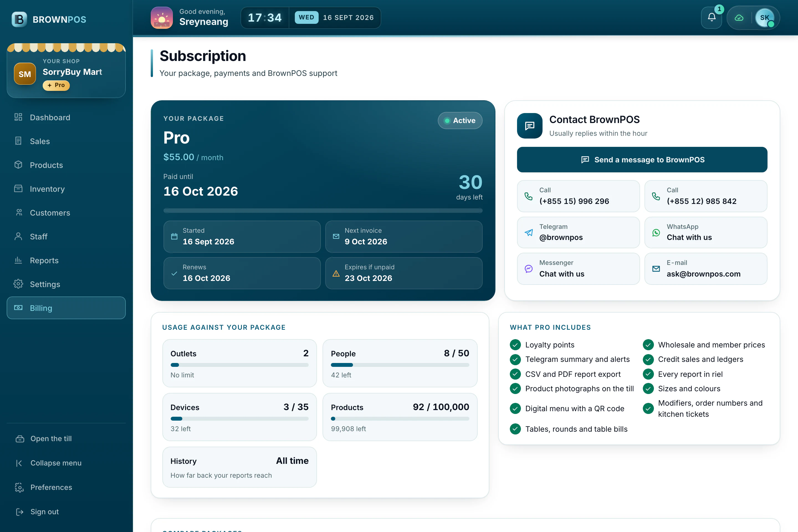798x532 pixels.
Task: Click the Expires if unpaid 23 Oct 2026 tile
Action: 404,273
